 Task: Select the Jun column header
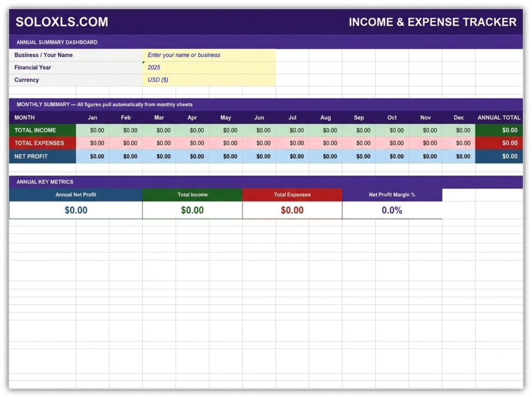coord(259,117)
